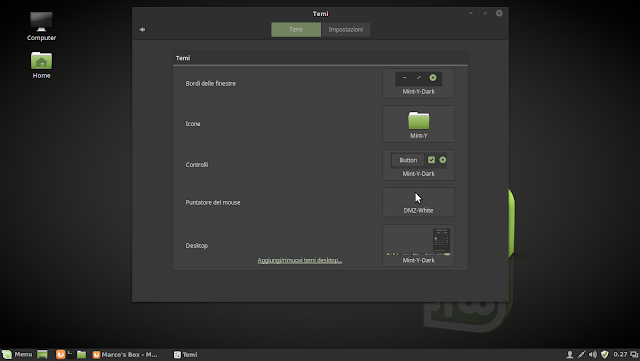The height and width of the screenshot is (361, 640).
Task: Select the Temi taskbar window button
Action: [x=186, y=354]
